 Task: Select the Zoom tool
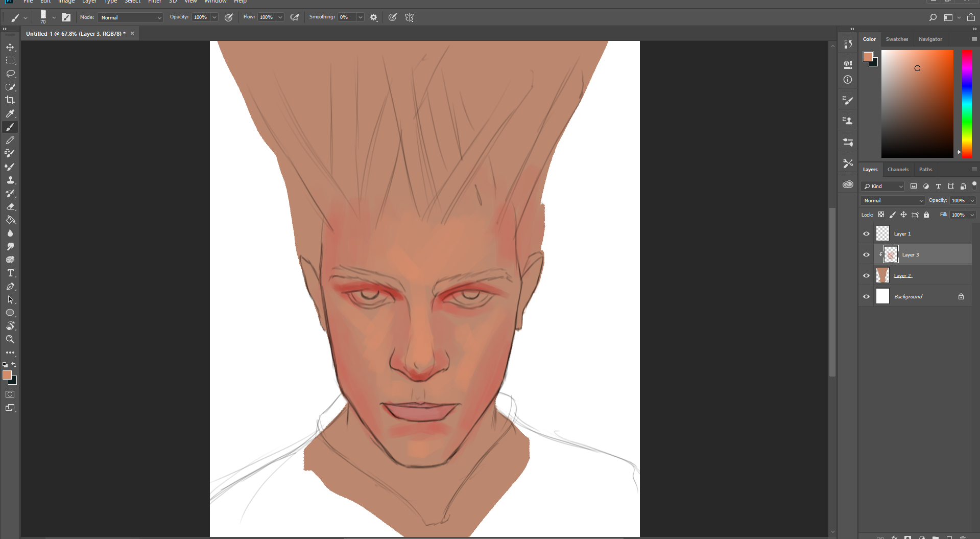click(x=10, y=339)
